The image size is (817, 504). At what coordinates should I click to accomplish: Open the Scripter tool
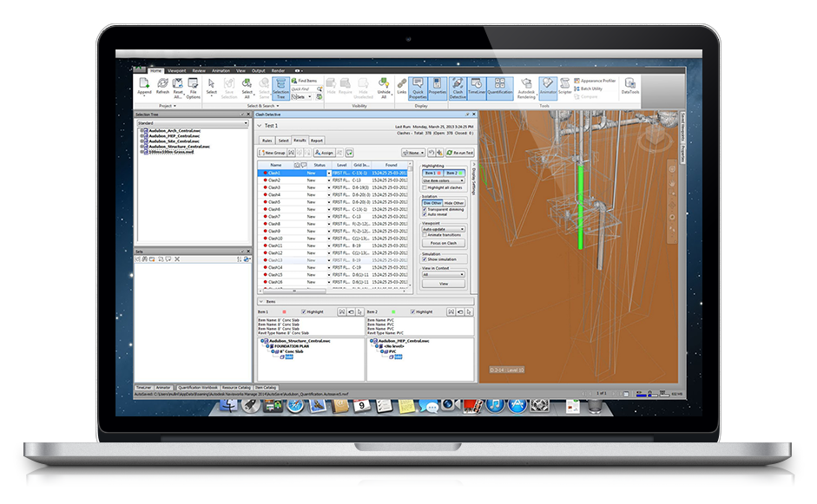click(565, 87)
